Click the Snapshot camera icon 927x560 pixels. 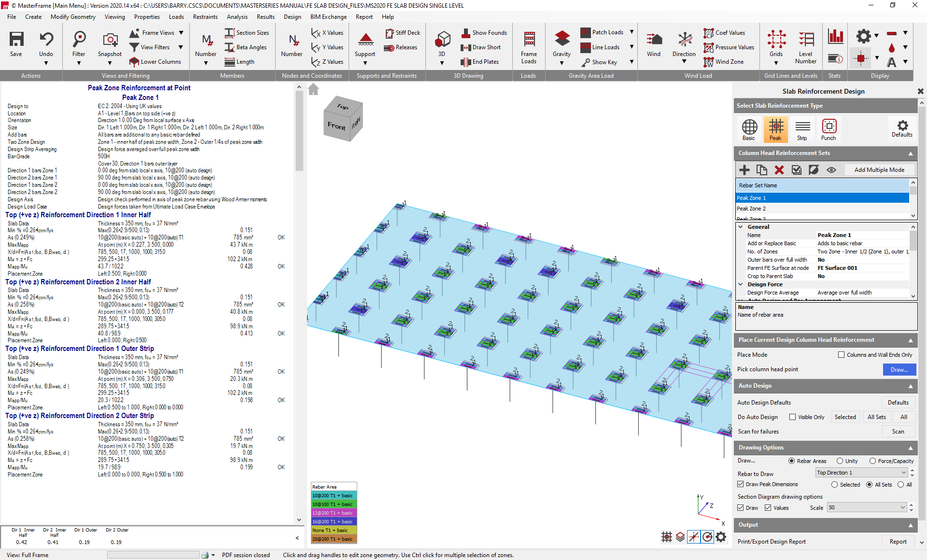tap(110, 42)
